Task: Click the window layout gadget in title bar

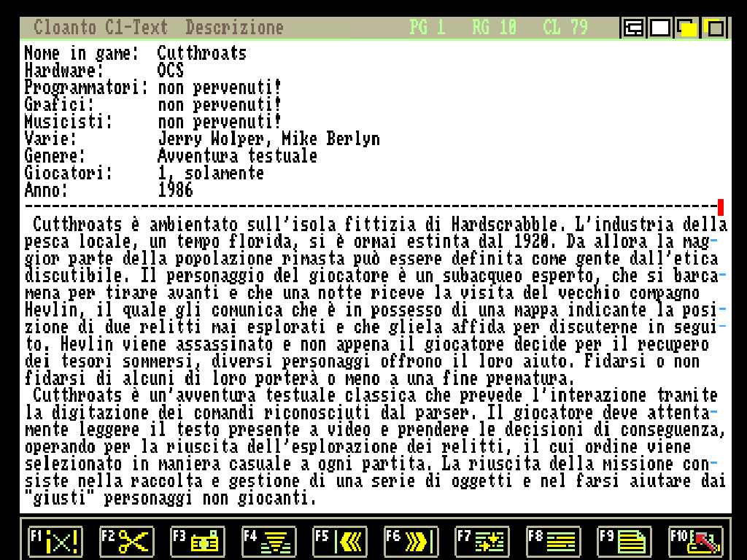Action: [x=634, y=28]
